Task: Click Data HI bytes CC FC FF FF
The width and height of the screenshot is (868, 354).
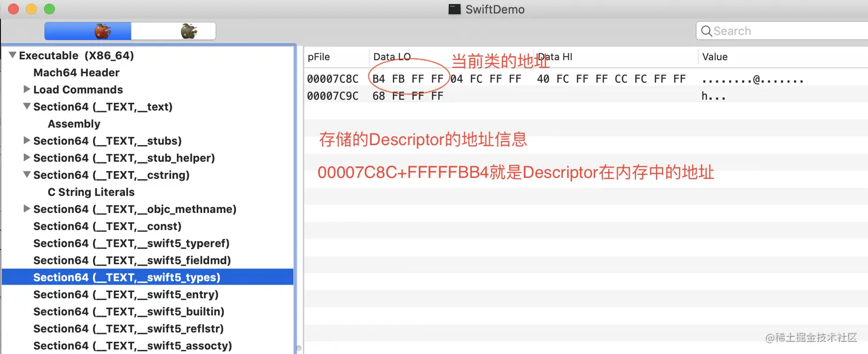Action: pyautogui.click(x=650, y=79)
